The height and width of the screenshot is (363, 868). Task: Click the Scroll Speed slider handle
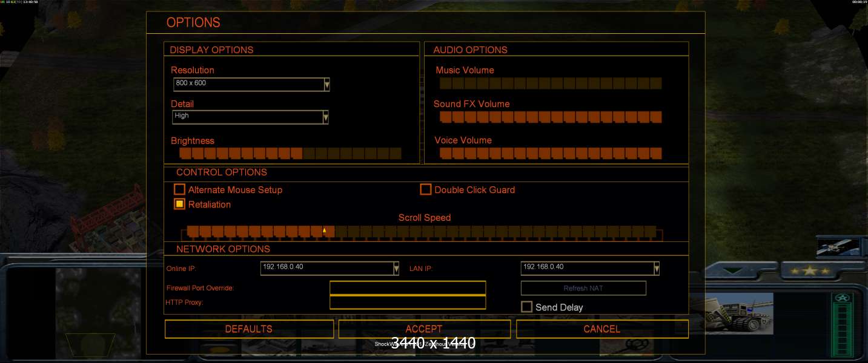[324, 231]
